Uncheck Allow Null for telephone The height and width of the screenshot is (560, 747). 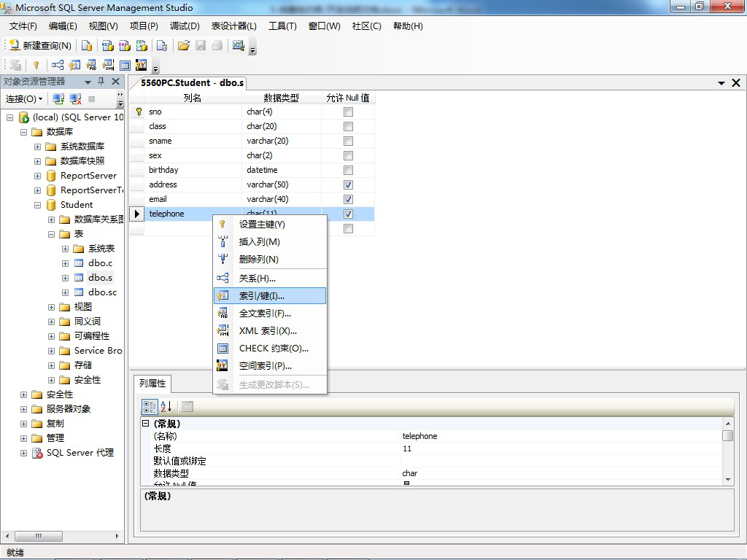click(348, 214)
